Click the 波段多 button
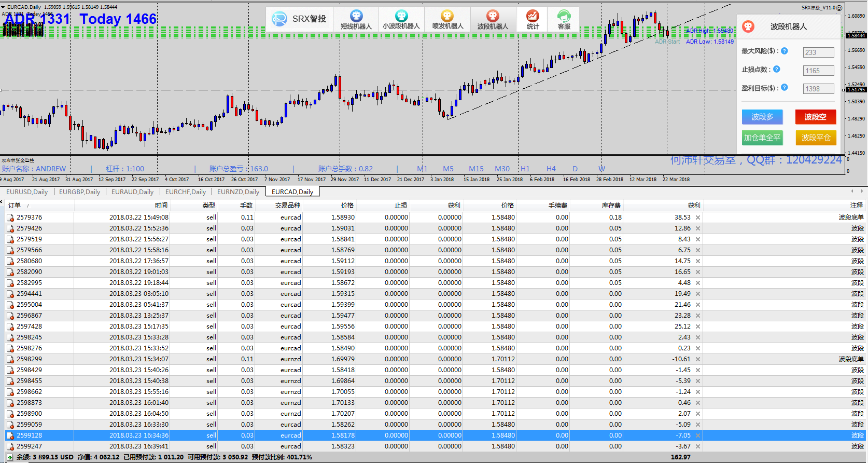This screenshot has height=463, width=868. click(762, 117)
